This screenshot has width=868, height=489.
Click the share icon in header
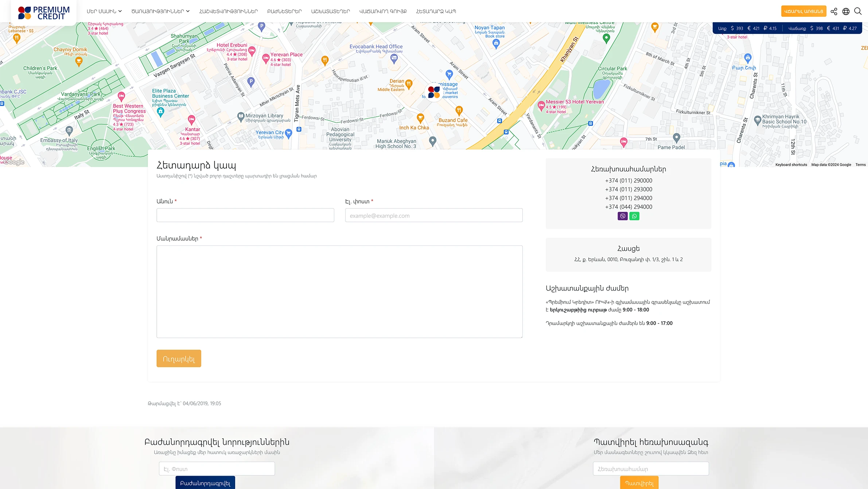pos(834,11)
